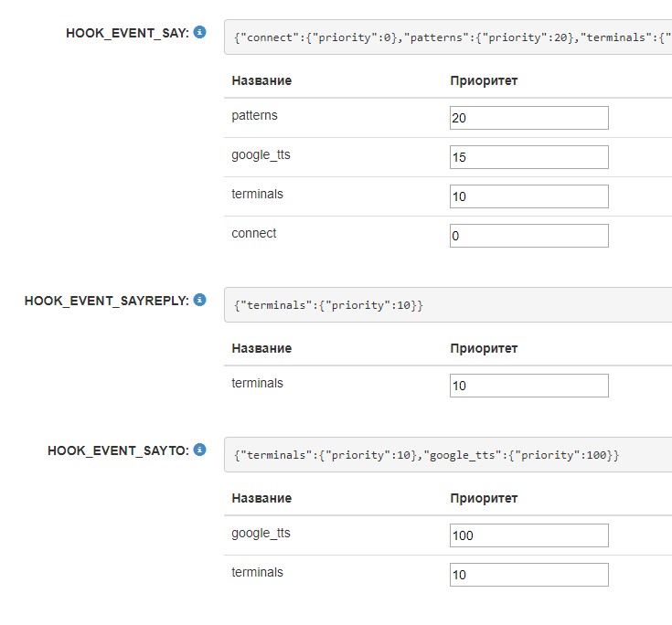Focus the HOOK_EVENT_SAYREPLY JSON text field
672x625 pixels.
click(448, 305)
